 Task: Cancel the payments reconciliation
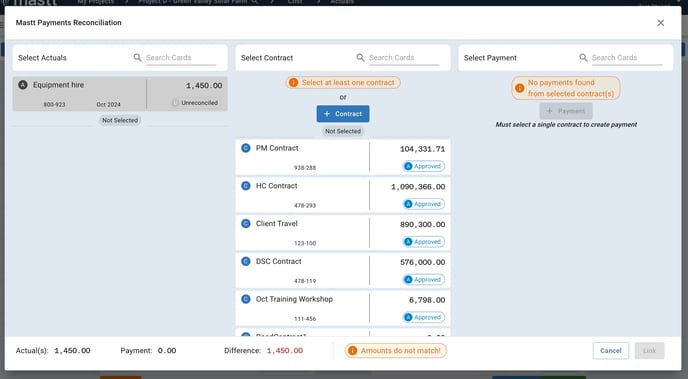[x=610, y=350]
